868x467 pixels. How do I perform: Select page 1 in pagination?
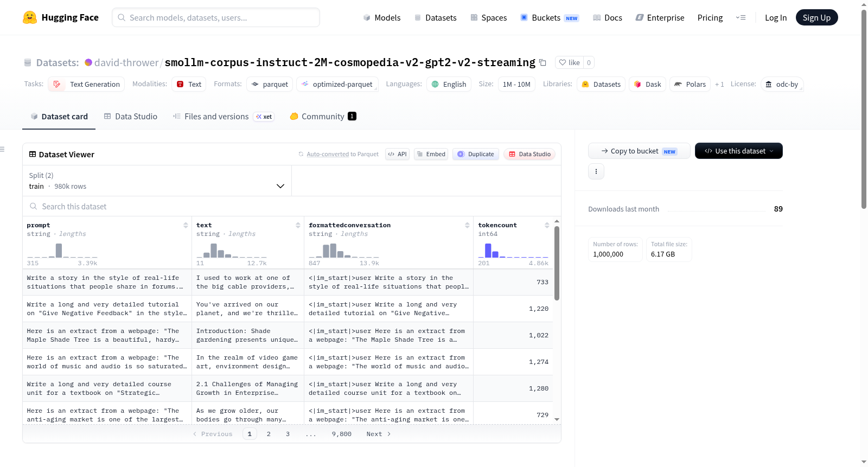click(x=250, y=434)
